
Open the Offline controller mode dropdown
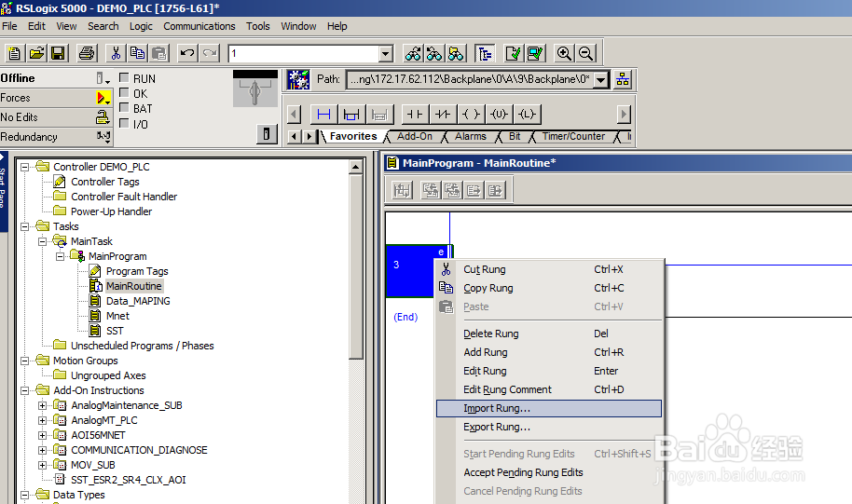tap(103, 79)
